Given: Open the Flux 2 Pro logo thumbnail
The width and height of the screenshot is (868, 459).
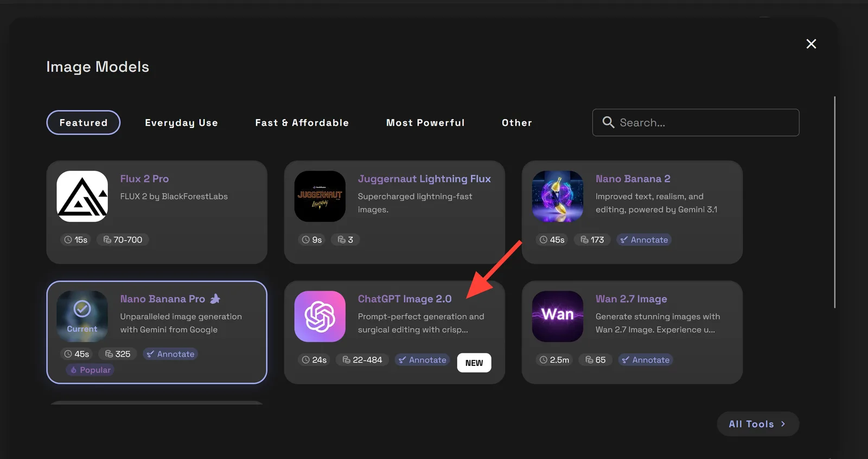Looking at the screenshot, I should pyautogui.click(x=82, y=196).
